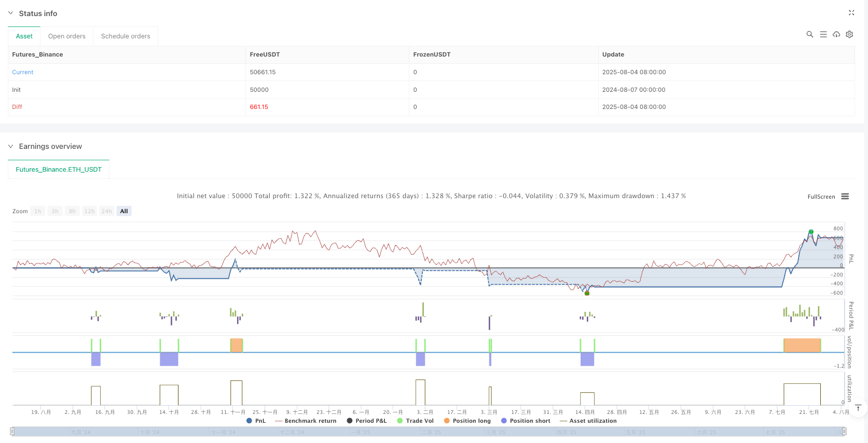Select the Futures_Binance.ETH_USDT tab
Viewport: 868px width, 443px height.
coord(59,170)
